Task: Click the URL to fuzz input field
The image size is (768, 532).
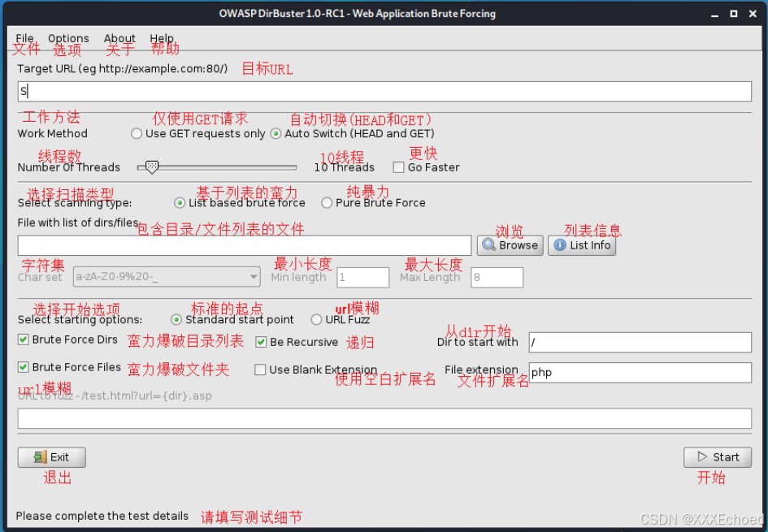Action: [384, 418]
